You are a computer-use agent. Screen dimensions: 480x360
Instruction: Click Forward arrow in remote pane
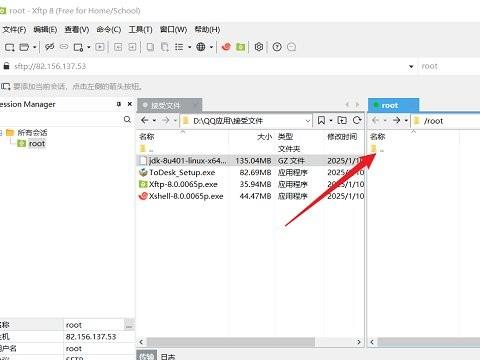(x=396, y=120)
